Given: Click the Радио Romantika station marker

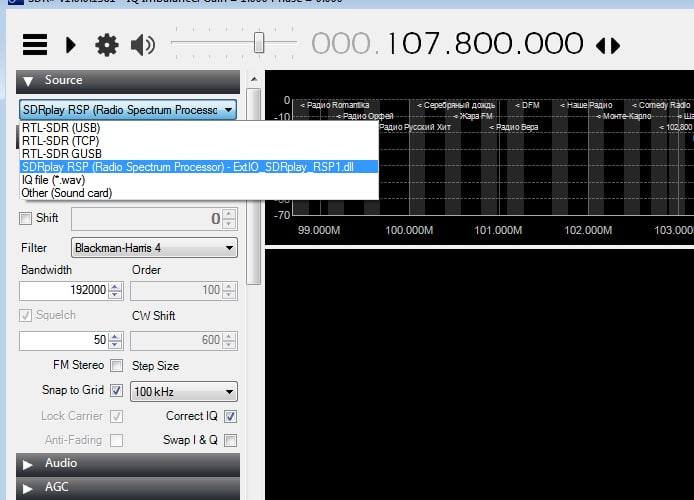Looking at the screenshot, I should coord(335,105).
